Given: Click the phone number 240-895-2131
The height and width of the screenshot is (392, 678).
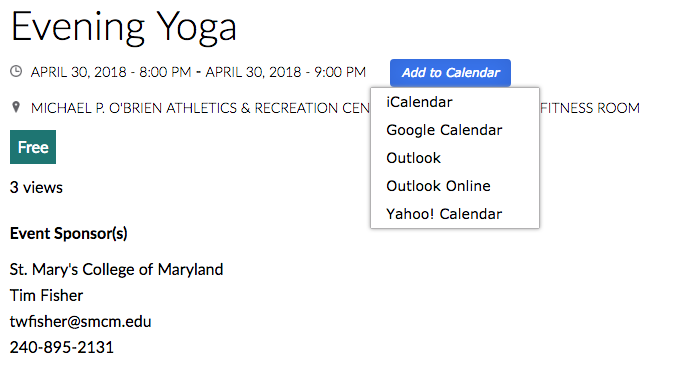Looking at the screenshot, I should pyautogui.click(x=62, y=347).
